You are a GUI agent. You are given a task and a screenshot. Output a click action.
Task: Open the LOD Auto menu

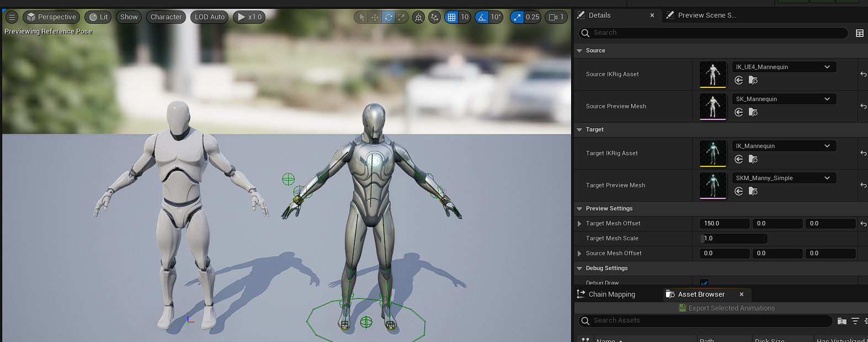(210, 17)
